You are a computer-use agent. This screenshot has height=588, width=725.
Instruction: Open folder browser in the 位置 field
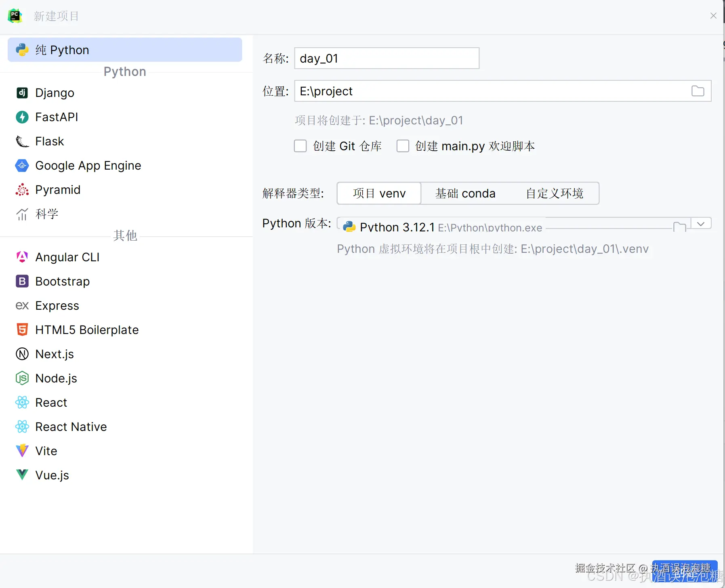tap(698, 91)
